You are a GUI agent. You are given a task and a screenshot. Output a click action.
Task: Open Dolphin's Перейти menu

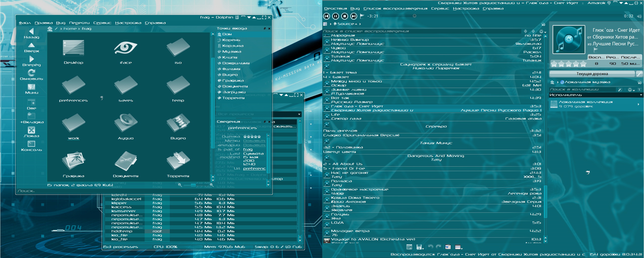[79, 23]
